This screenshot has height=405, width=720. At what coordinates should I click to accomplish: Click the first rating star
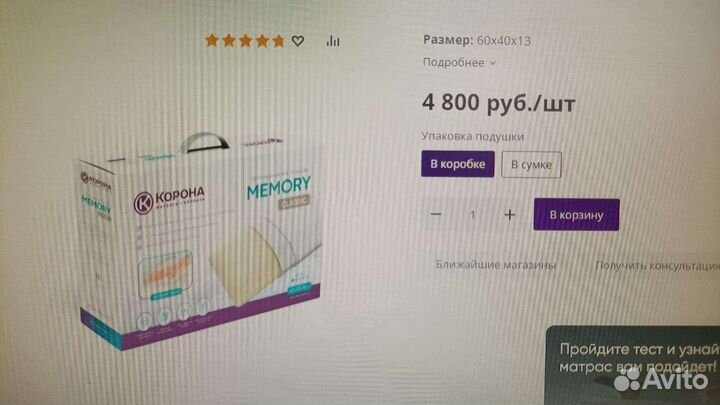212,40
